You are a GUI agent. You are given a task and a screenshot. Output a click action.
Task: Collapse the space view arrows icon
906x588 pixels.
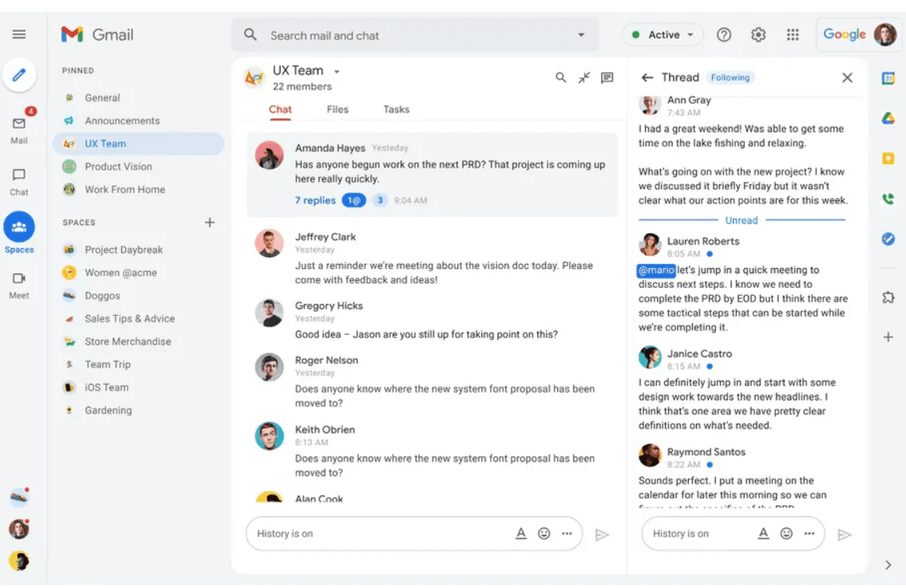coord(584,77)
